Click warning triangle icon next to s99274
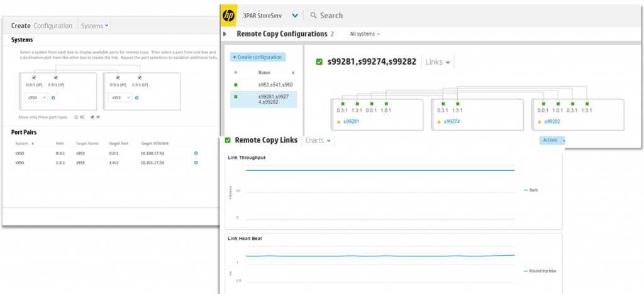The height and width of the screenshot is (294, 644). click(x=440, y=122)
